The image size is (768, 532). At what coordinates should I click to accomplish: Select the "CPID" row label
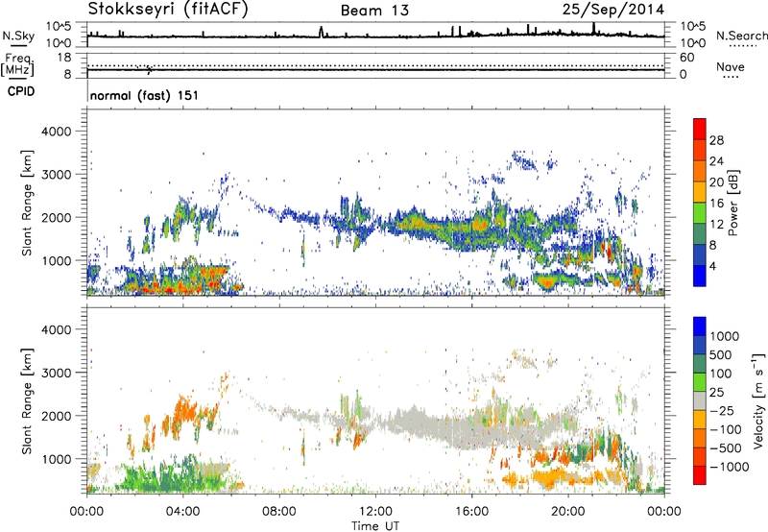click(x=21, y=91)
